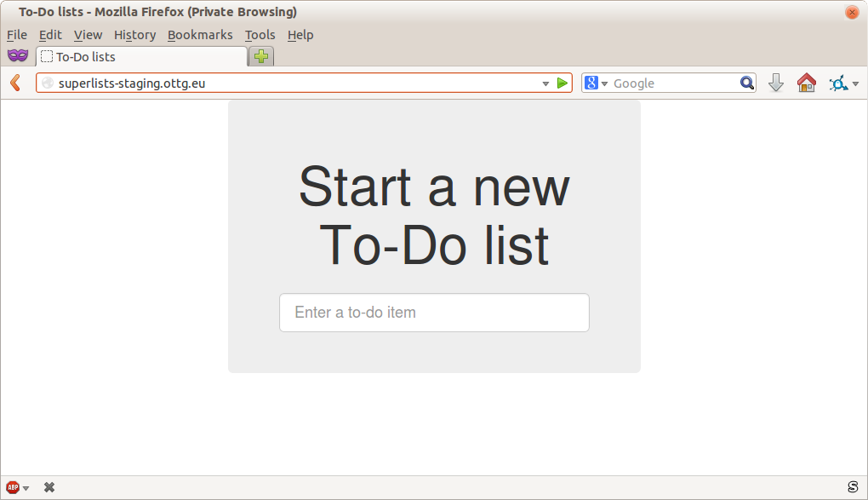Load the page with the green Go arrow
Viewport: 868px width, 500px height.
562,83
